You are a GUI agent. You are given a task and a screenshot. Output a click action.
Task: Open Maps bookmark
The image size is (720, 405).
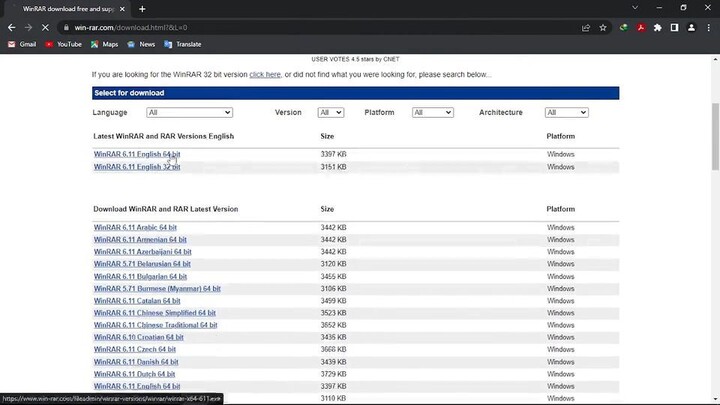click(105, 45)
